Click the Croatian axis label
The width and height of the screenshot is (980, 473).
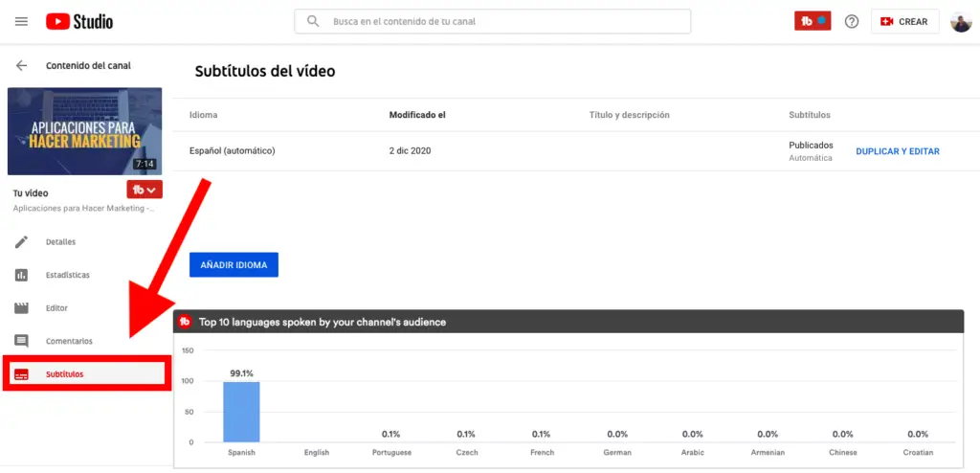918,452
